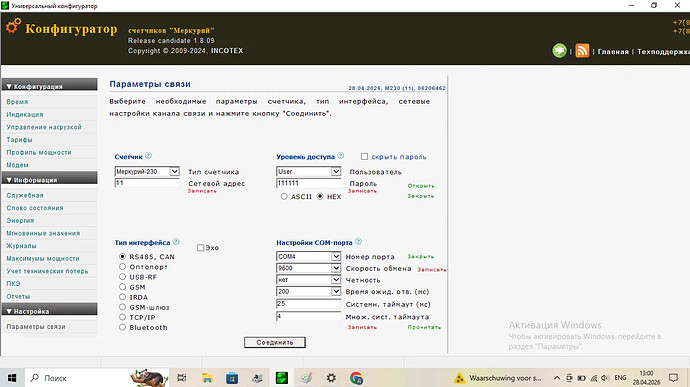The image size is (690, 387).
Task: Click the password input field
Action: coord(308,183)
